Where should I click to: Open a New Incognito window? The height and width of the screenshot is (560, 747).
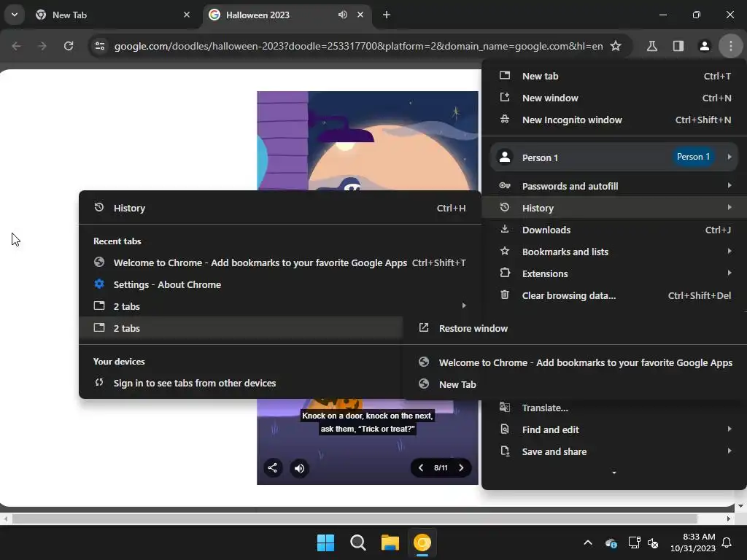point(614,120)
